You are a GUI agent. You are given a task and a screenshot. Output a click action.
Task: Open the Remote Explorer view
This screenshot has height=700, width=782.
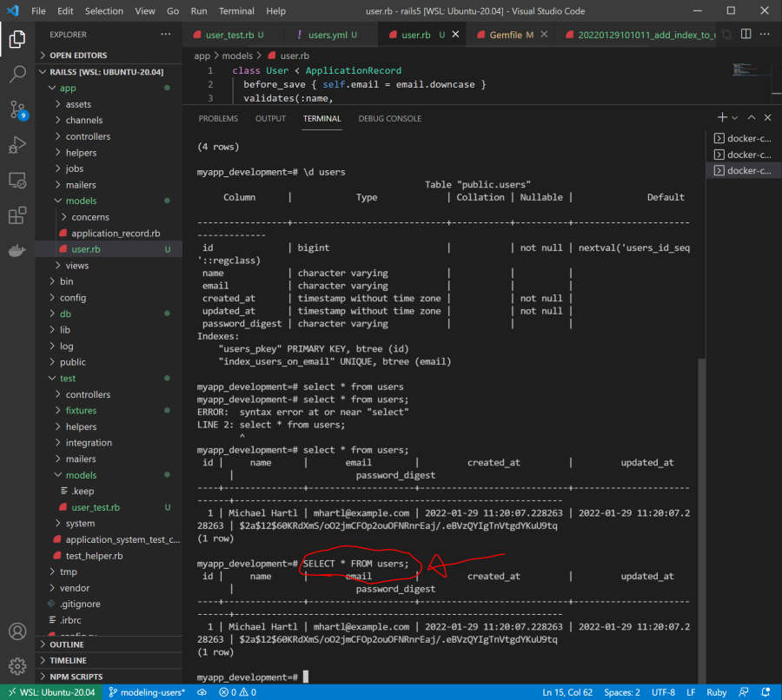pos(17,181)
